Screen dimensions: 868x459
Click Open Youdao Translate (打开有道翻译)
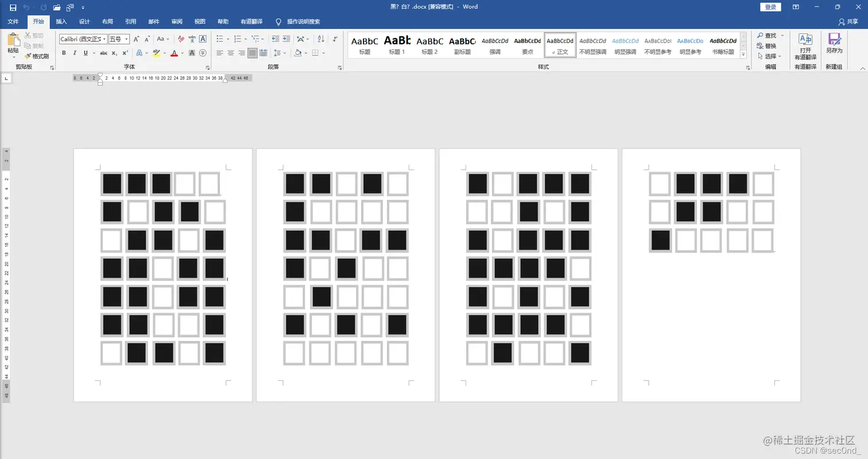point(805,46)
